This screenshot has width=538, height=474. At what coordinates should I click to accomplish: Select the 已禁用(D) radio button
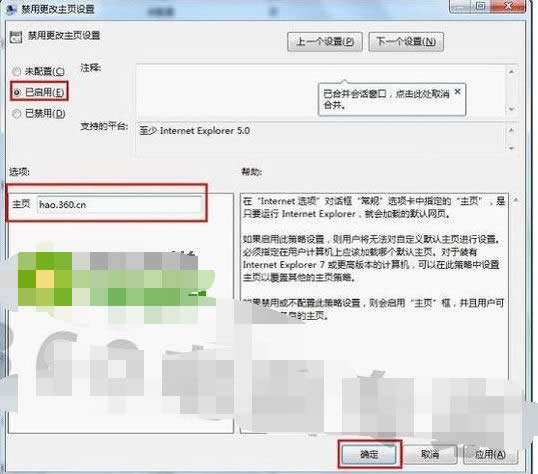[x=16, y=114]
